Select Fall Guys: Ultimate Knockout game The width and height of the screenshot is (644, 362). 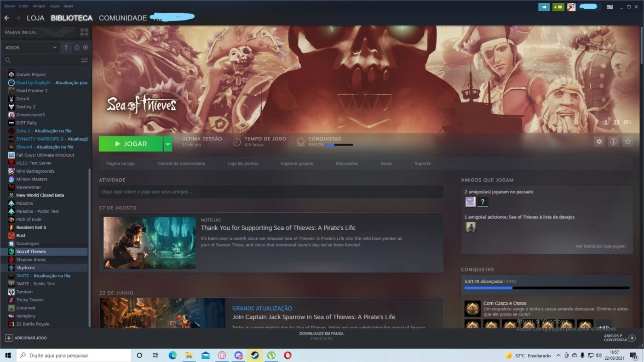point(45,155)
